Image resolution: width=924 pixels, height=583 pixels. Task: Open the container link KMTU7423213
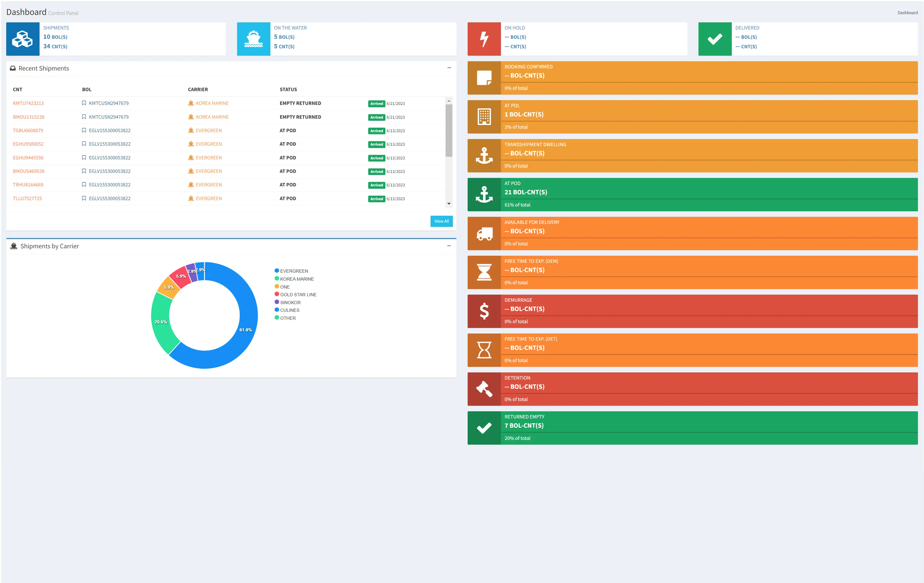(x=28, y=103)
